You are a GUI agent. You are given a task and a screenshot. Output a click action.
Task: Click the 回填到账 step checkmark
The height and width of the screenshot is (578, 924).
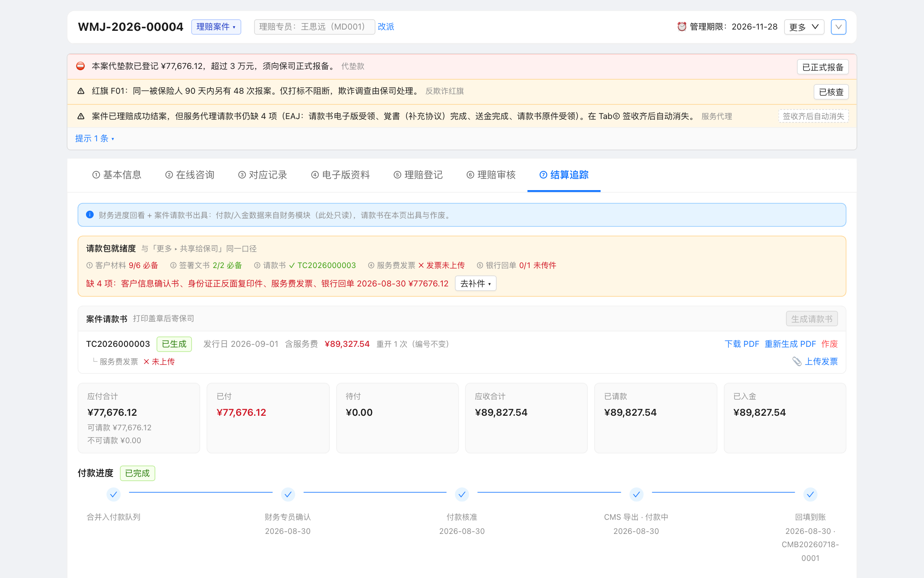click(x=810, y=495)
